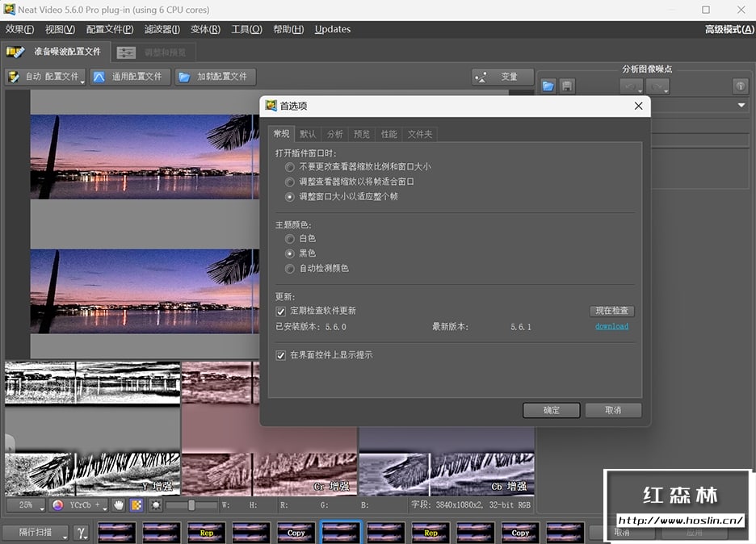756x544 pixels.
Task: Select the hand pan tool
Action: click(120, 505)
